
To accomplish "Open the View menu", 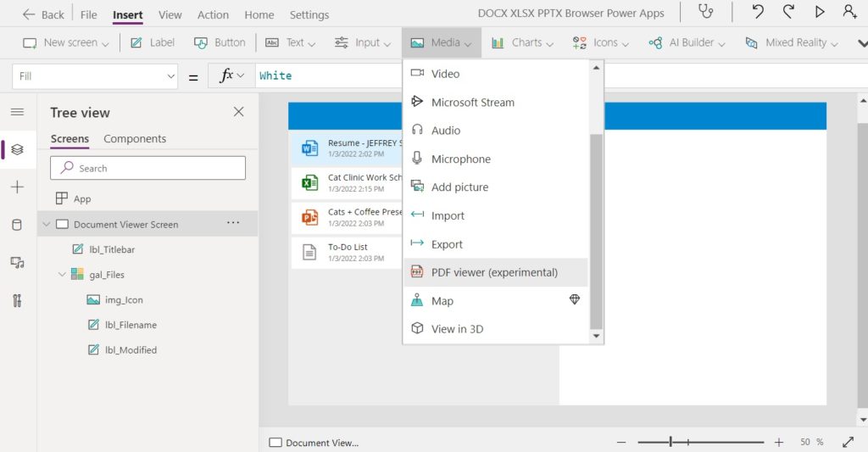I will pyautogui.click(x=170, y=15).
